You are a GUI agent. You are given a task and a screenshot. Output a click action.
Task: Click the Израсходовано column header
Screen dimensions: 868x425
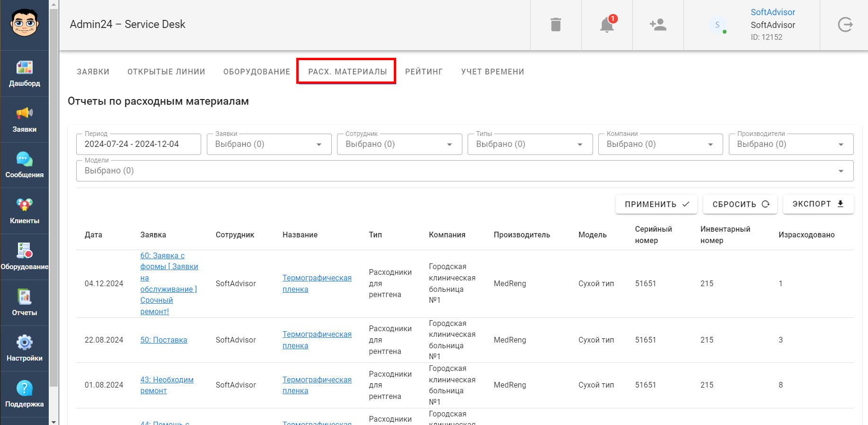[x=806, y=235]
